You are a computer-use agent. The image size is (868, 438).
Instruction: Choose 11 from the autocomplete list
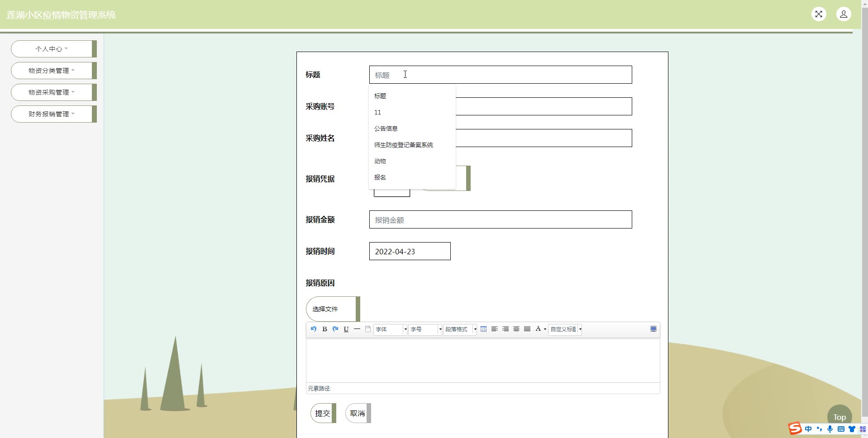coord(412,112)
